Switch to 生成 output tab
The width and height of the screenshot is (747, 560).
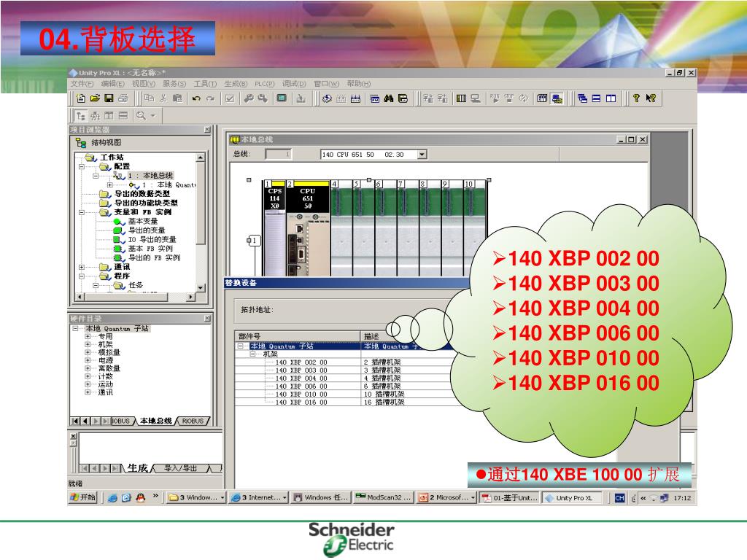pyautogui.click(x=137, y=469)
